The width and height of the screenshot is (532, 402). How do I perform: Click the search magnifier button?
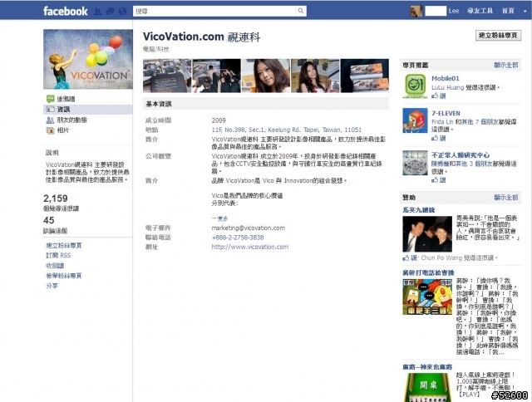tap(301, 11)
